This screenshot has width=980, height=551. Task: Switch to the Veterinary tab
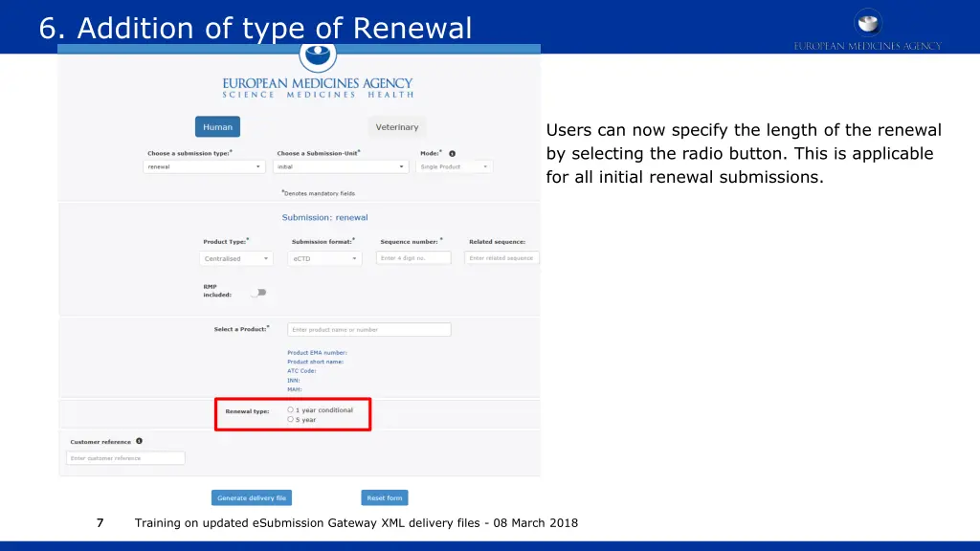point(397,127)
